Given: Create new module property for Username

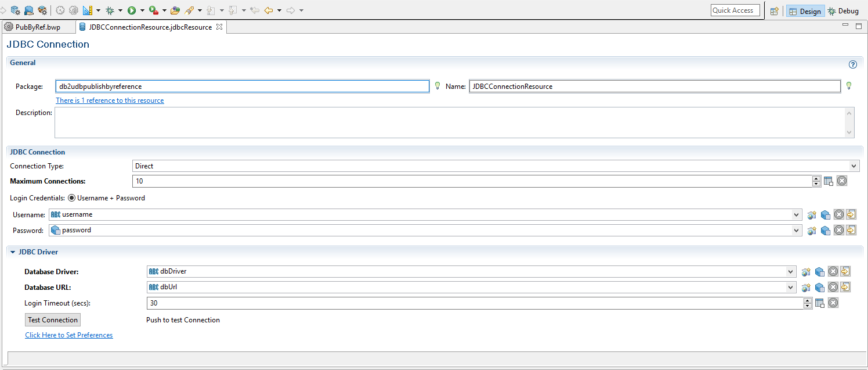Looking at the screenshot, I should pos(812,215).
